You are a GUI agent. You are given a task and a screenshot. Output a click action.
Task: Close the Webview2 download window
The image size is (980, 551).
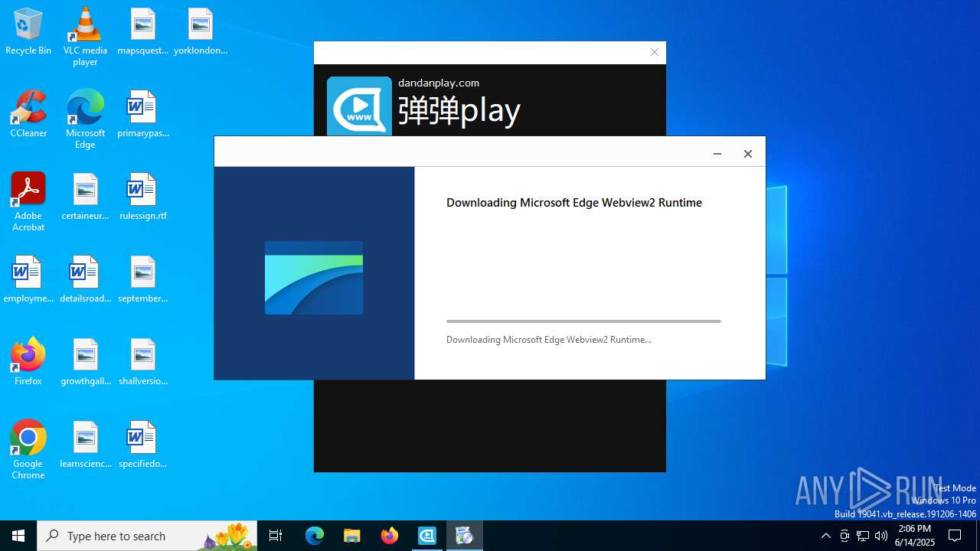point(748,154)
